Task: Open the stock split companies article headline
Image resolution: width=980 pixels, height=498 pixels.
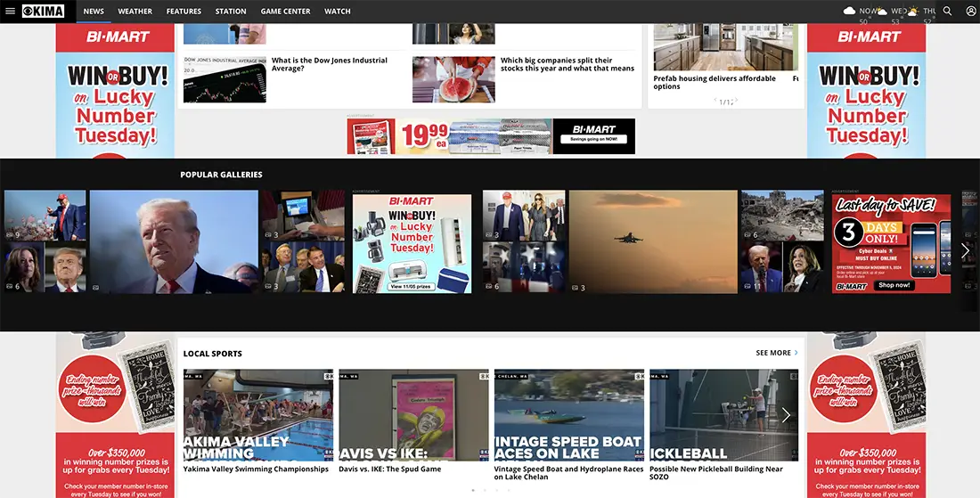Action: [x=568, y=64]
